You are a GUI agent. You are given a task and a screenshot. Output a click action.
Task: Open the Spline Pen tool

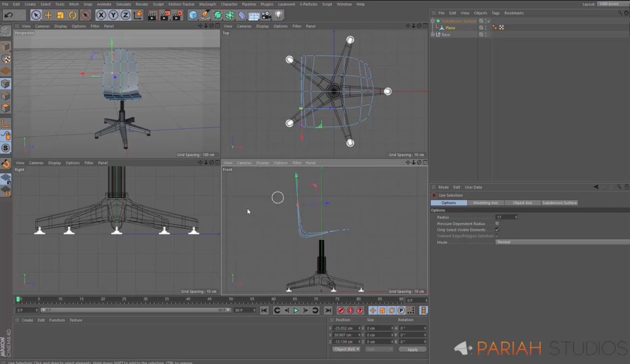click(x=205, y=15)
